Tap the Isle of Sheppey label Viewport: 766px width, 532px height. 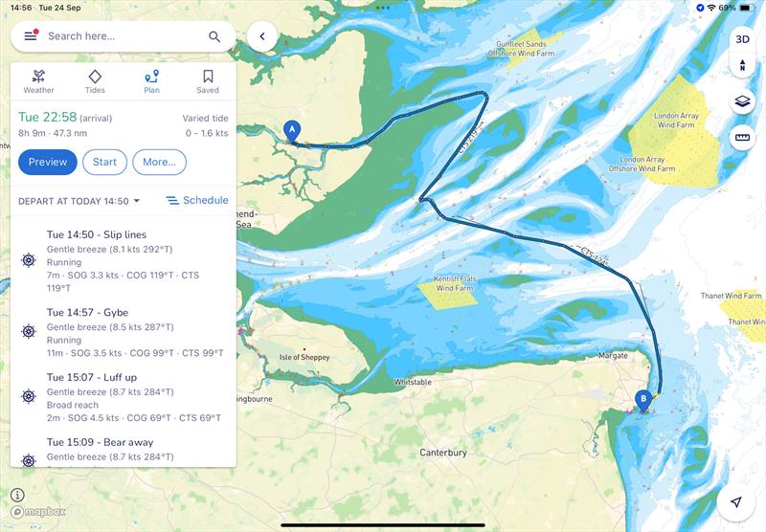click(304, 357)
